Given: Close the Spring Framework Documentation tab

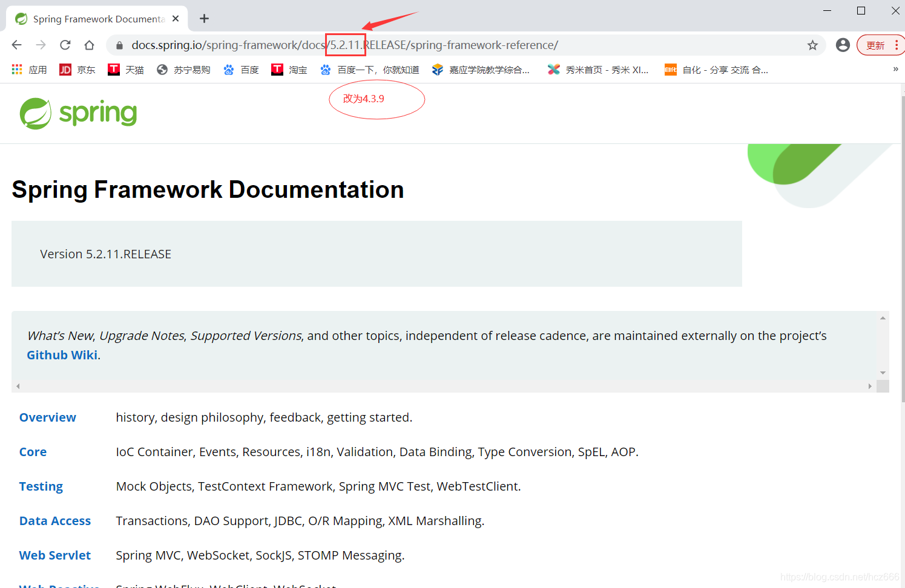Looking at the screenshot, I should coord(176,19).
